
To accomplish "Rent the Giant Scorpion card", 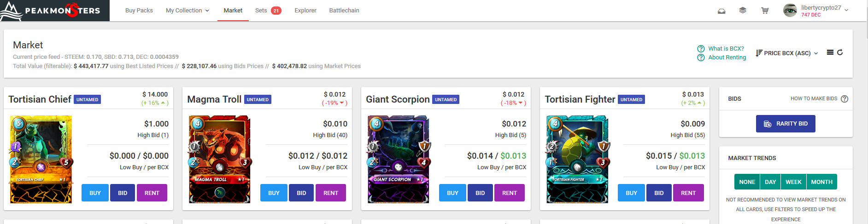I will tap(510, 193).
